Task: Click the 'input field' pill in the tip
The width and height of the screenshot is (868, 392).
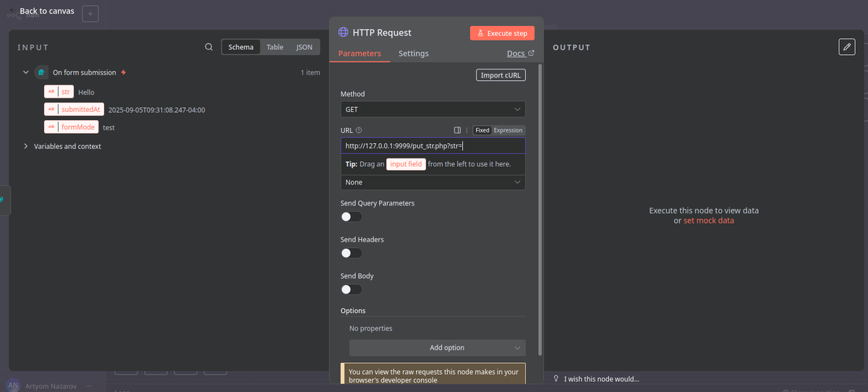Action: pos(405,164)
